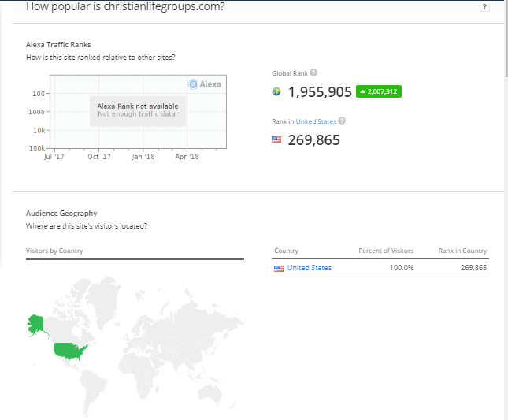Click the globe icon beside global rank
The image size is (508, 420).
click(276, 91)
